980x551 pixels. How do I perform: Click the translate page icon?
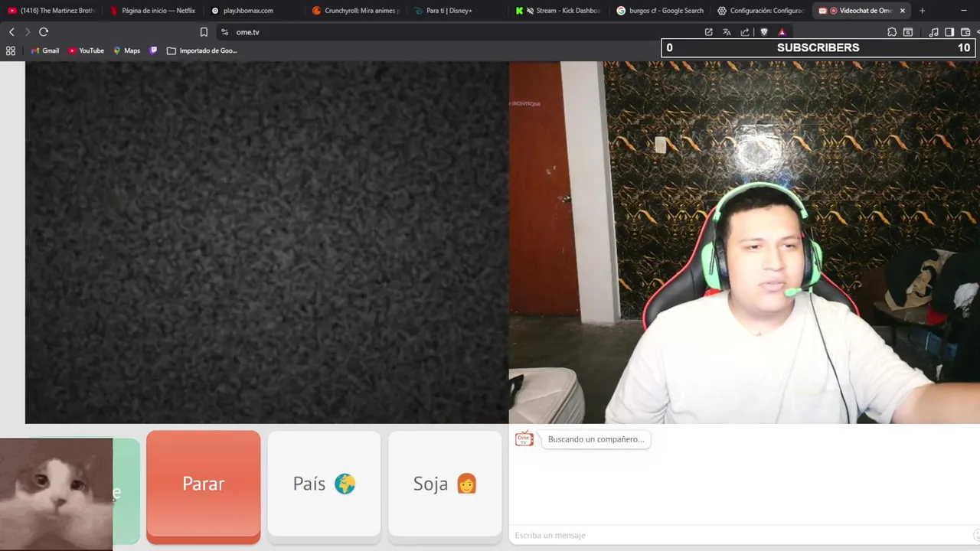(x=727, y=32)
